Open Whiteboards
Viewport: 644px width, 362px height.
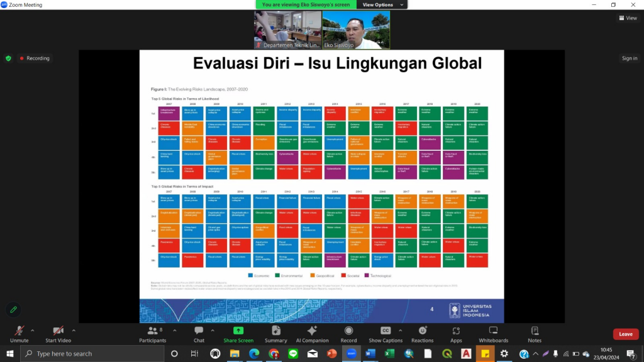click(493, 334)
